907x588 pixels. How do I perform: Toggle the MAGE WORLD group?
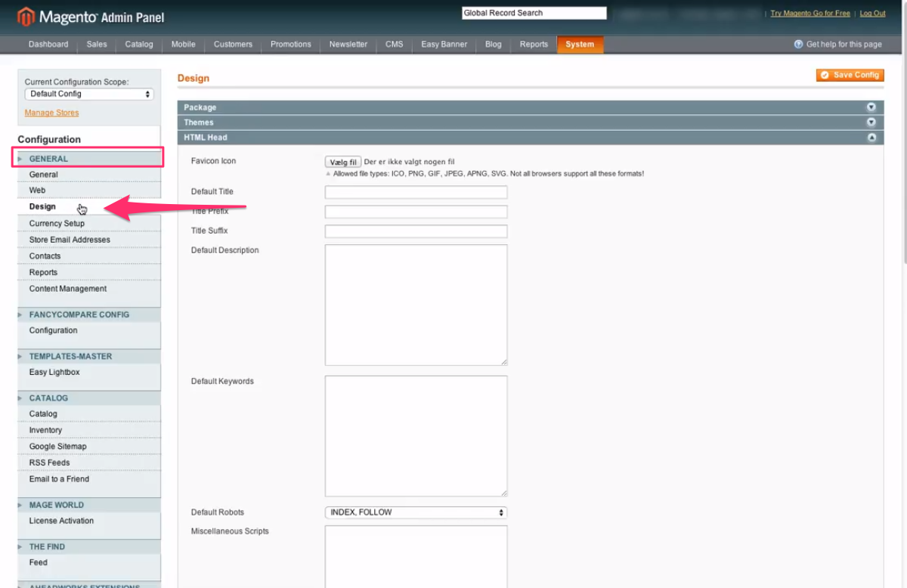coord(89,505)
